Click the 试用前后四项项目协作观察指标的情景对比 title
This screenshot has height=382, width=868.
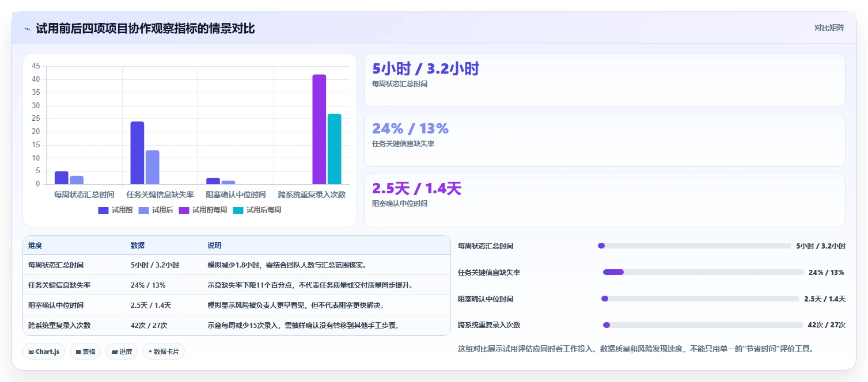(145, 28)
